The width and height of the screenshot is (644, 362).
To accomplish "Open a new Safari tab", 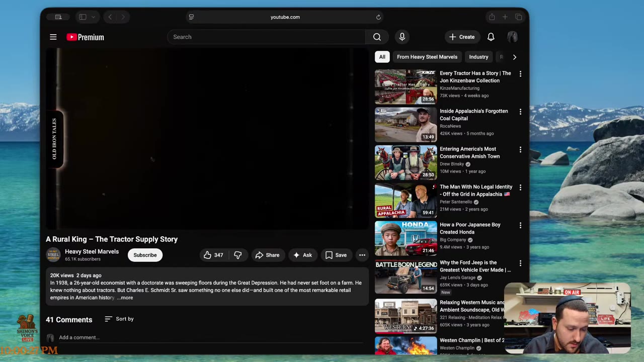I will (505, 17).
